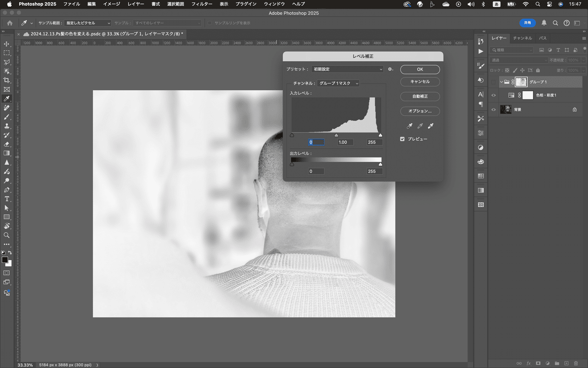Hide the Background layer eye

click(494, 109)
